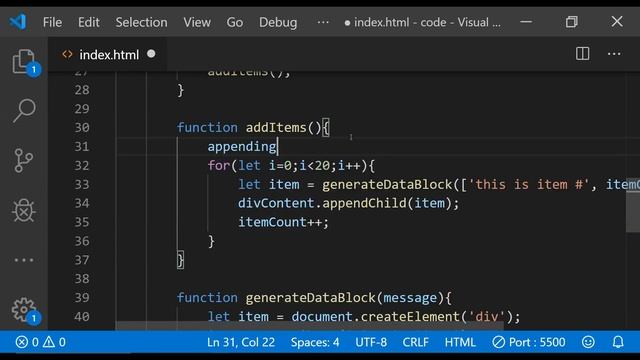The width and height of the screenshot is (640, 360).
Task: Open the Source Control view
Action: click(x=24, y=160)
